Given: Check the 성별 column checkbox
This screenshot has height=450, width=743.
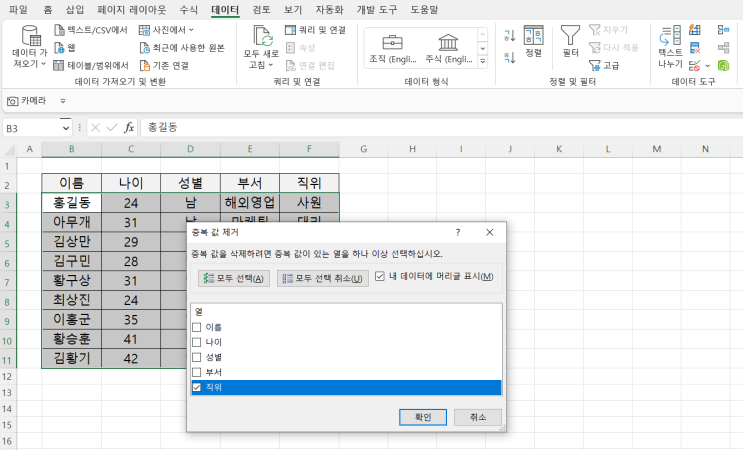Looking at the screenshot, I should [197, 357].
